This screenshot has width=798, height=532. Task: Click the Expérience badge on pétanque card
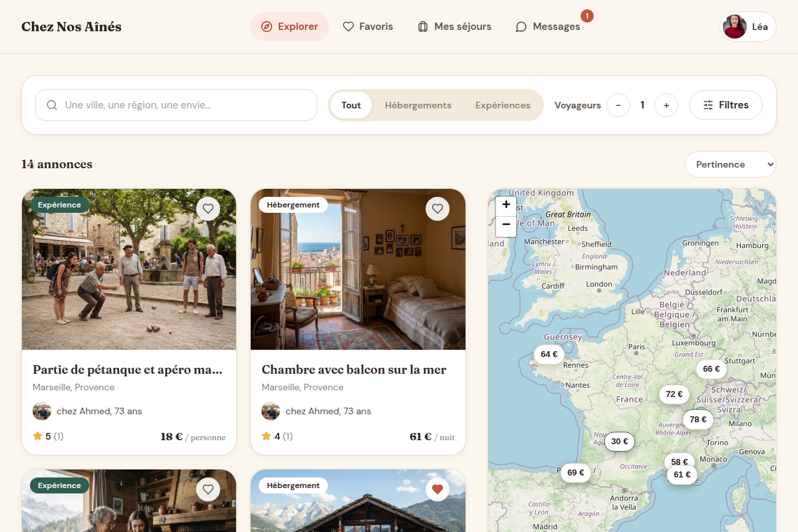pyautogui.click(x=59, y=205)
